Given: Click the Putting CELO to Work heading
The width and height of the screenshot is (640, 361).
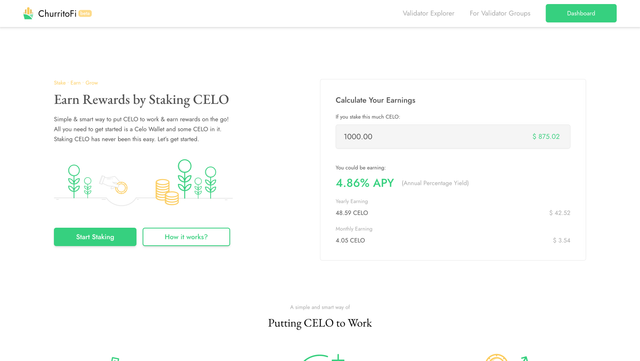Looking at the screenshot, I should [x=320, y=323].
